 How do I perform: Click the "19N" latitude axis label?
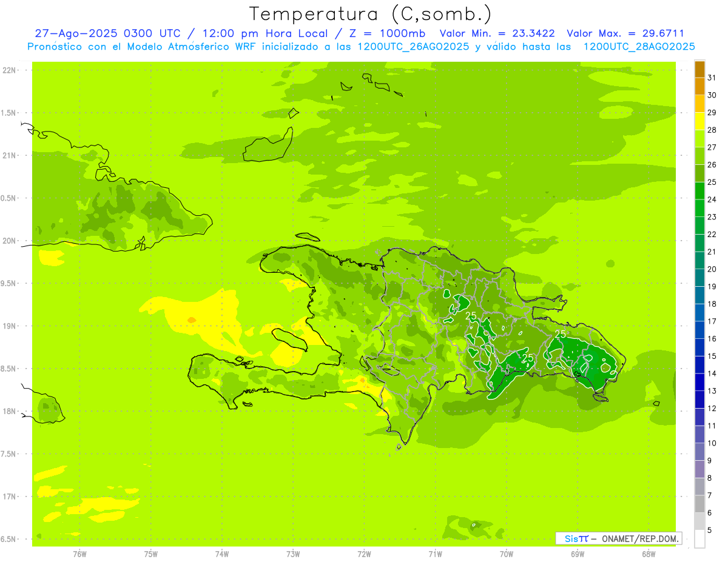[x=10, y=326]
